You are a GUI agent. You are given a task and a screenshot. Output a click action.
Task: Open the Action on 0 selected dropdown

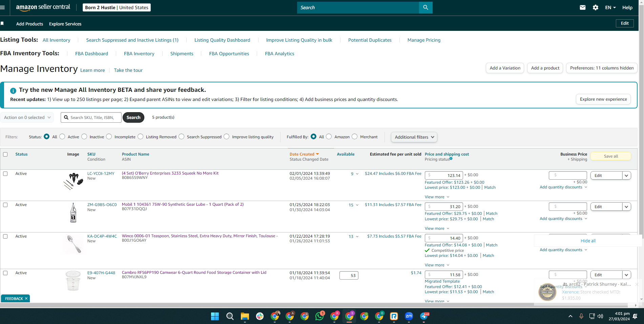tap(27, 117)
